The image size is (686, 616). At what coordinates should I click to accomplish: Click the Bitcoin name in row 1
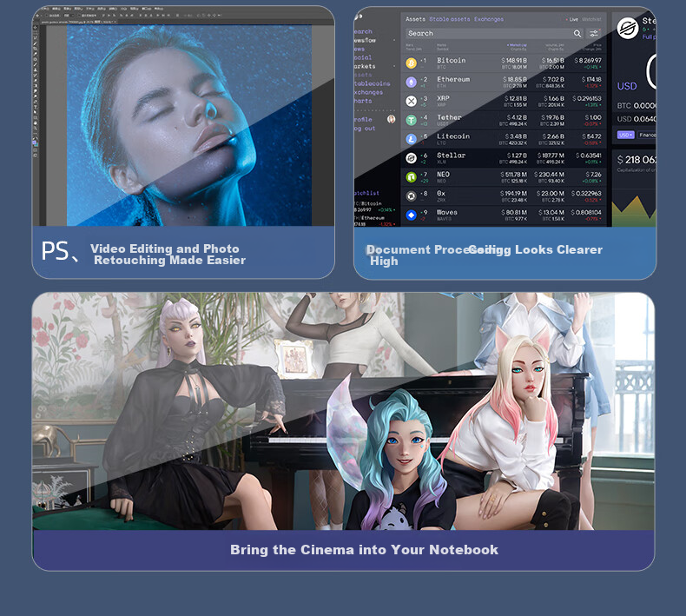451,61
